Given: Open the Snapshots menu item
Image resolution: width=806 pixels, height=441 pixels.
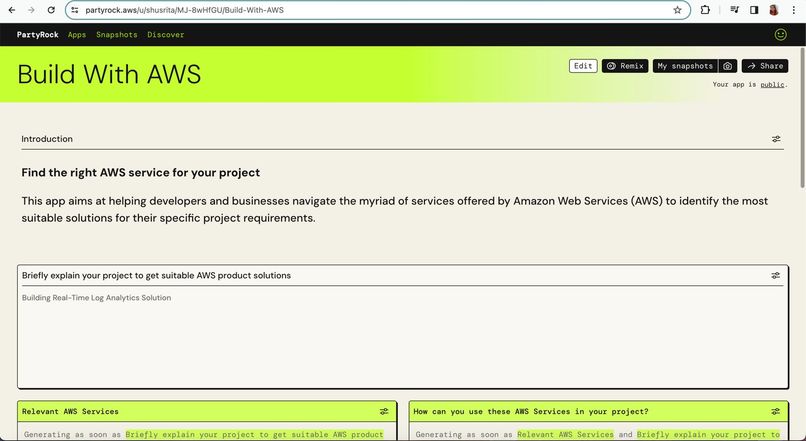Looking at the screenshot, I should pos(117,34).
